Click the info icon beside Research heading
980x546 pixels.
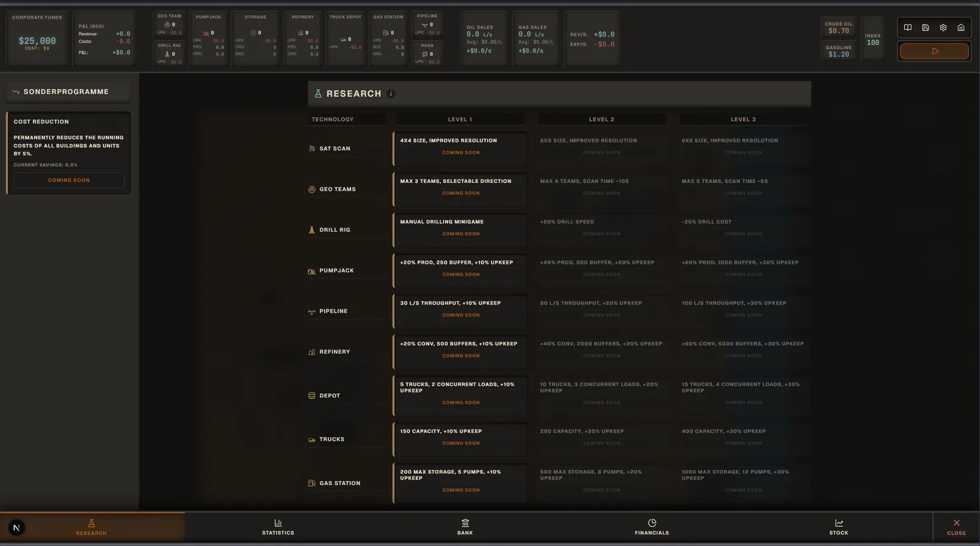click(391, 94)
